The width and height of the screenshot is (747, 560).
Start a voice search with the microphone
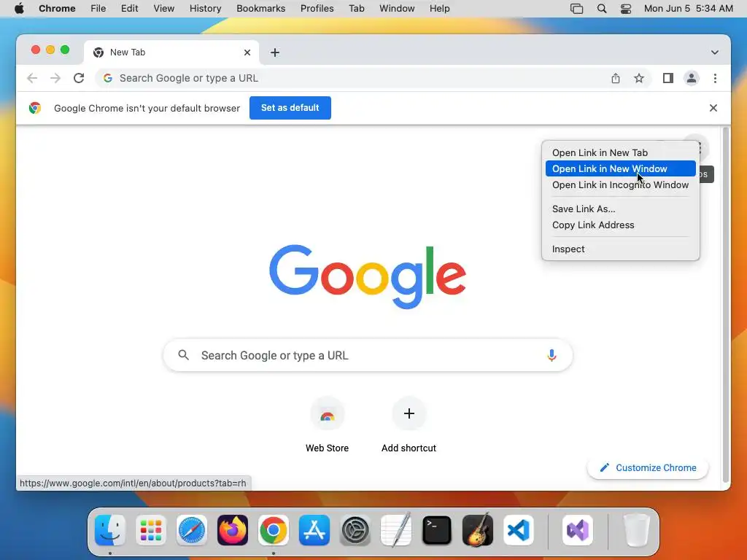551,355
